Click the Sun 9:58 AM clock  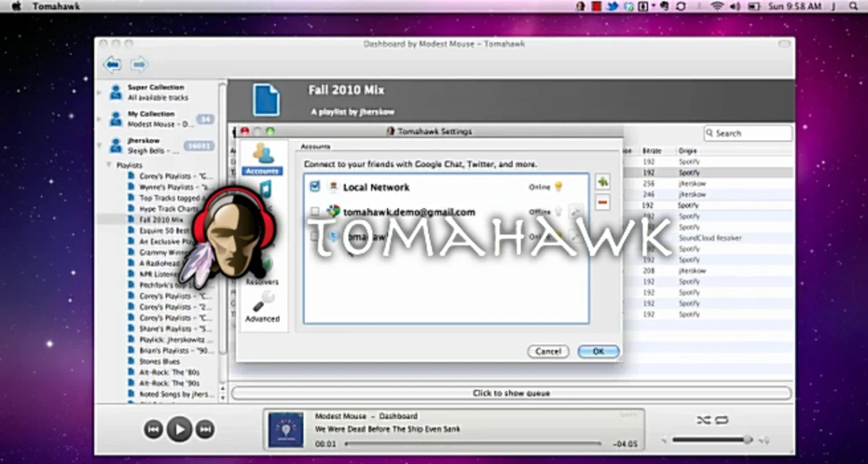tap(795, 6)
